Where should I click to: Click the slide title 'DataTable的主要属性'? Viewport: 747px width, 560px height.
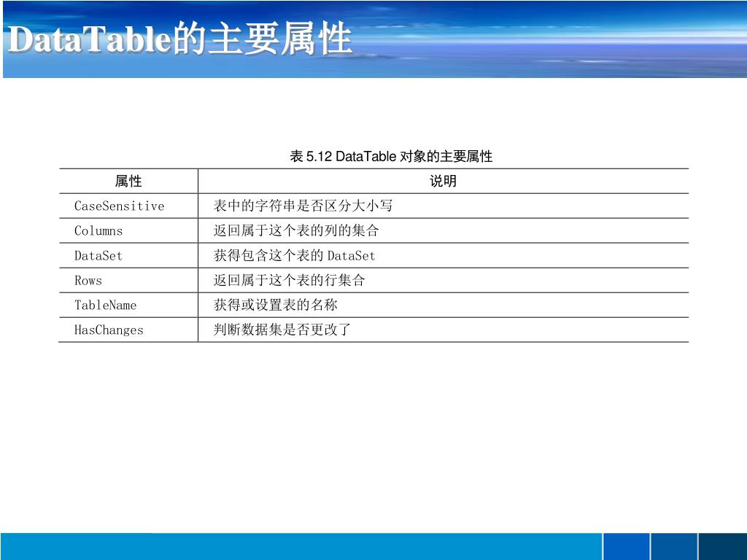pyautogui.click(x=179, y=38)
